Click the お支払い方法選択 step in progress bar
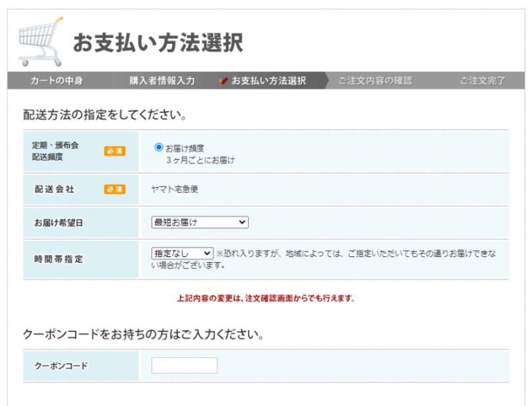This screenshot has width=532, height=406. [x=269, y=81]
